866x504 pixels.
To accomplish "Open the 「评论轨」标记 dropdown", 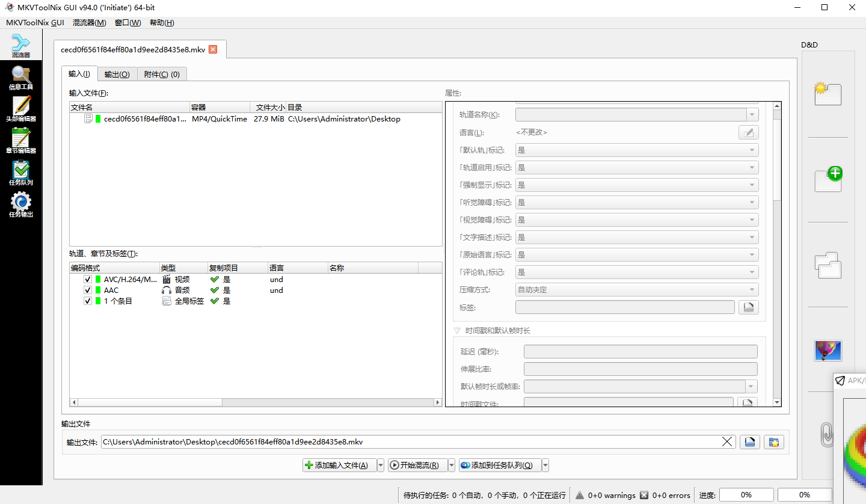I will coord(637,272).
